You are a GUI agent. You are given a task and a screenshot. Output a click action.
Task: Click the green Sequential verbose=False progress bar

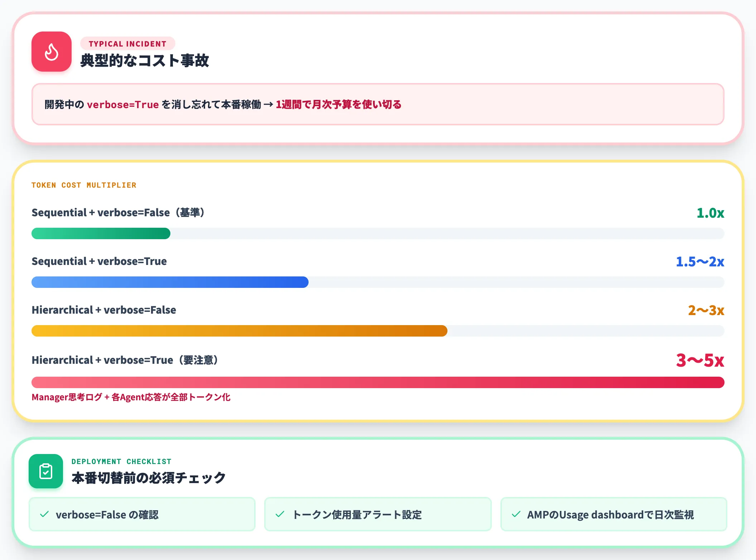pos(101,233)
